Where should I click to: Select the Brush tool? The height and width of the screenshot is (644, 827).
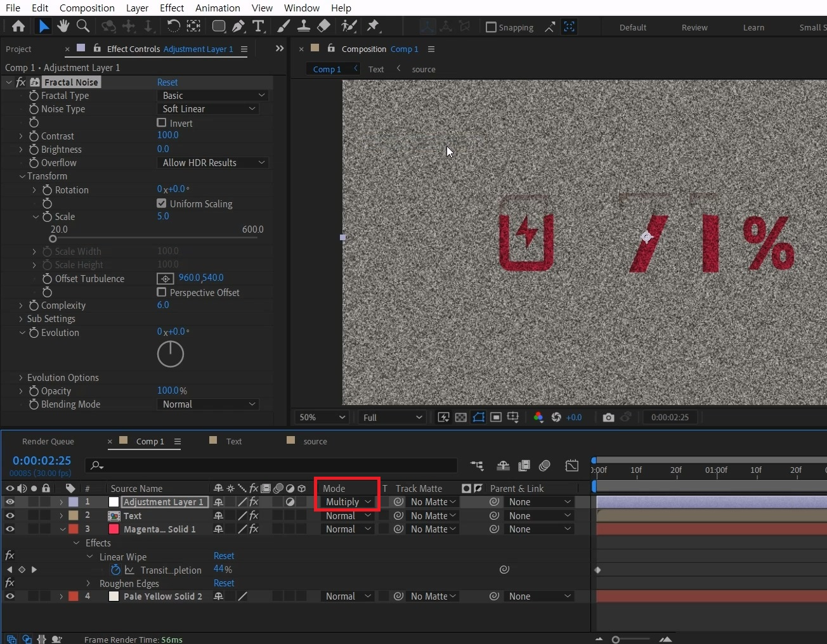point(283,26)
